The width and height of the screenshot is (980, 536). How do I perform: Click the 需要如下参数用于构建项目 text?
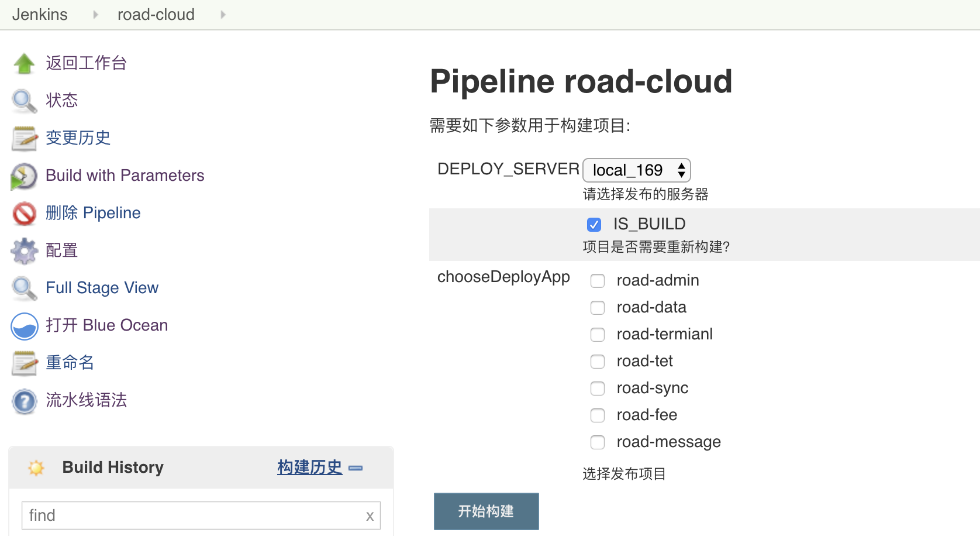point(530,126)
